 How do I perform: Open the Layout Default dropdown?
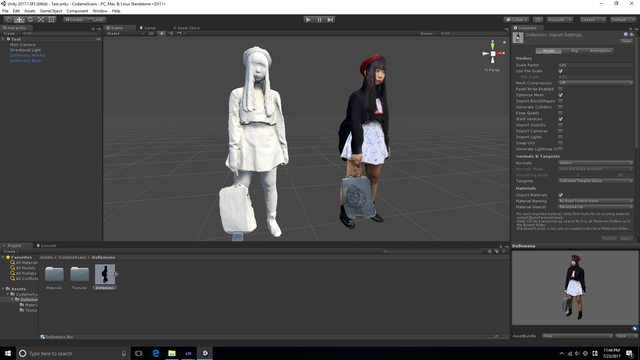[x=622, y=20]
